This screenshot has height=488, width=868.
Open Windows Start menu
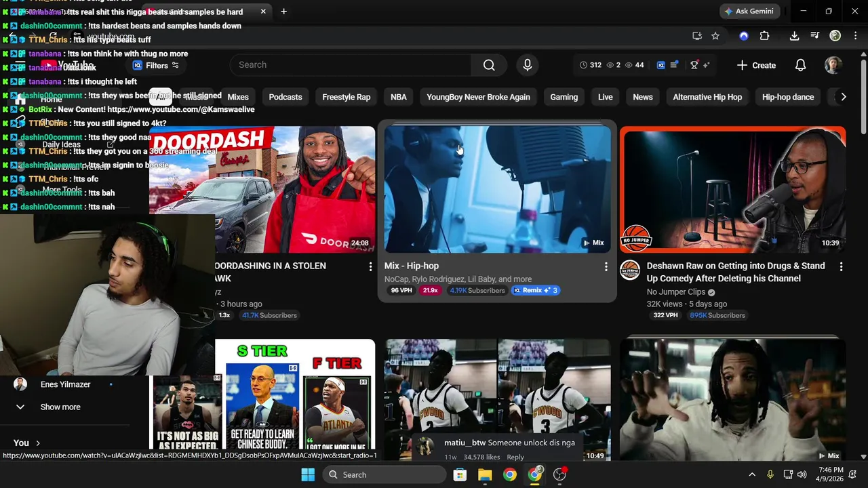coord(307,474)
